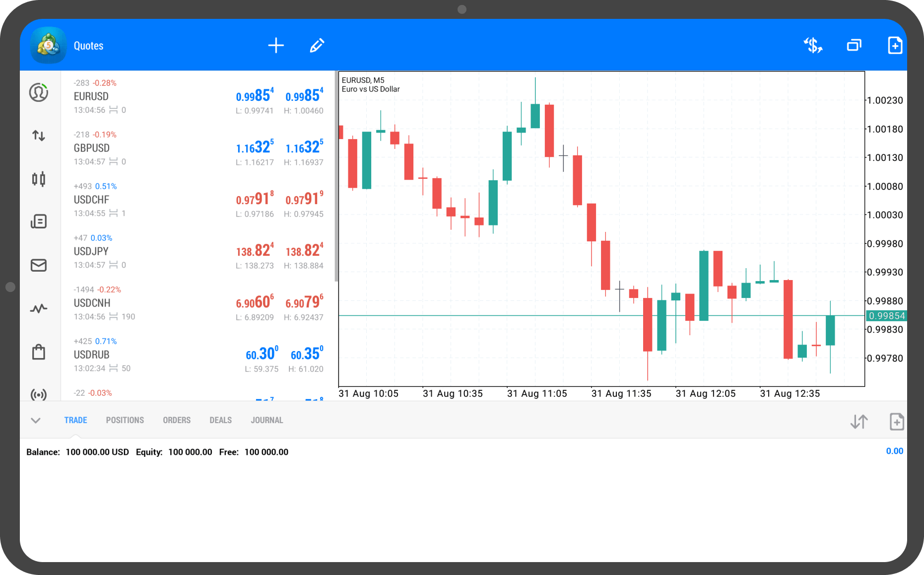Open the candlestick chart sidebar icon
The image size is (924, 575).
point(39,179)
